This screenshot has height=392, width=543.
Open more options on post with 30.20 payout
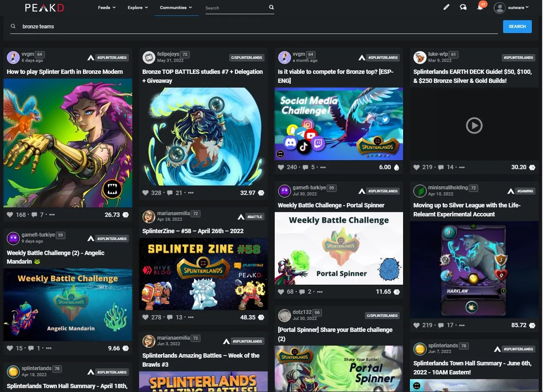[462, 167]
